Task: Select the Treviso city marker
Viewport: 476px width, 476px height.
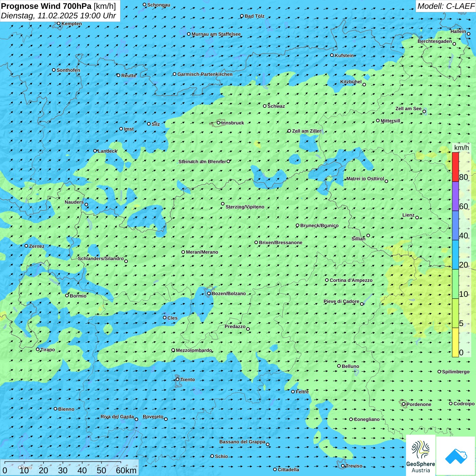Action: point(343,466)
